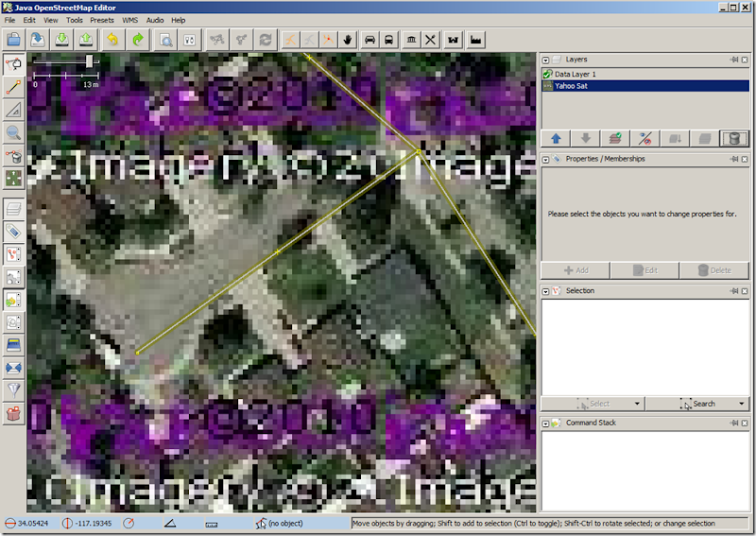Activate the Draw nodes line tool
The image size is (756, 536).
[x=14, y=87]
